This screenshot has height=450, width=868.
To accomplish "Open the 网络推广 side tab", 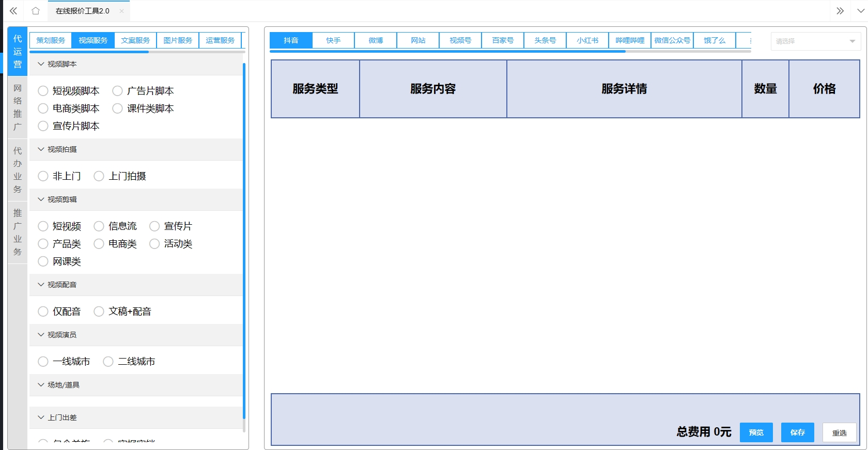I will pos(18,107).
